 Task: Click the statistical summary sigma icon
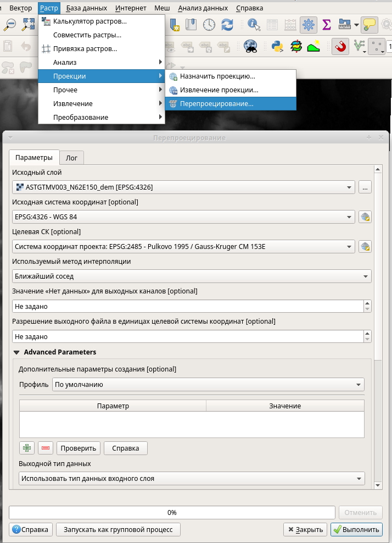pos(327,24)
